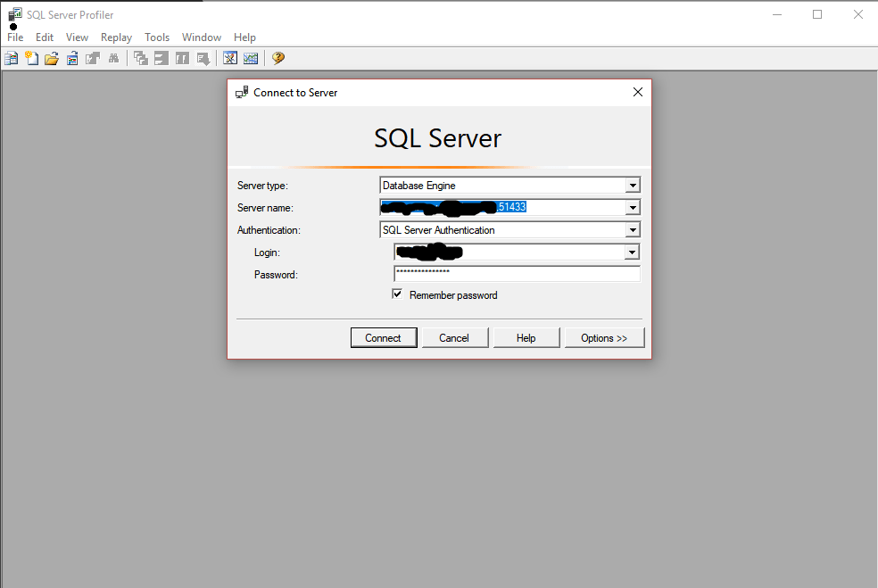The height and width of the screenshot is (588, 878).
Task: Click SQL Server Profiler title bar icon
Action: (14, 14)
